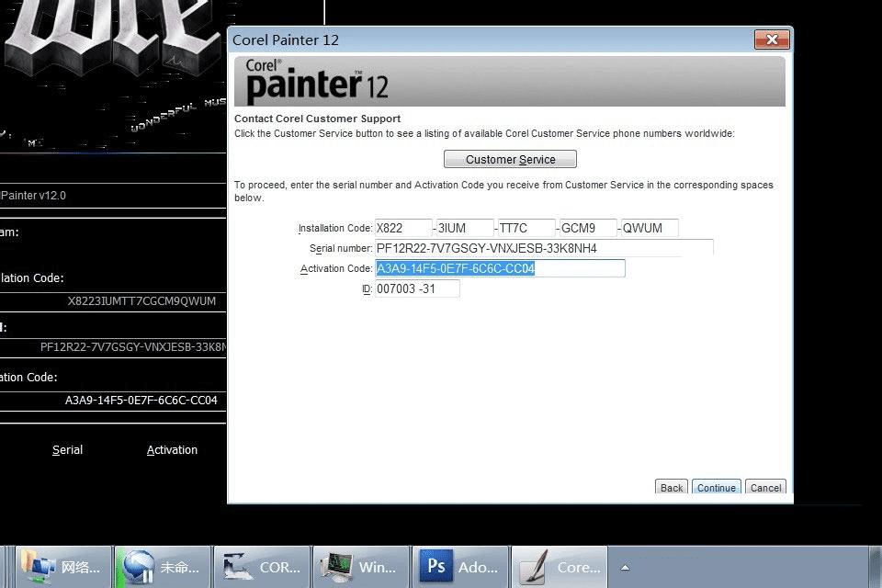Click the Installation Code box 3IUM
This screenshot has width=882, height=588.
(465, 228)
